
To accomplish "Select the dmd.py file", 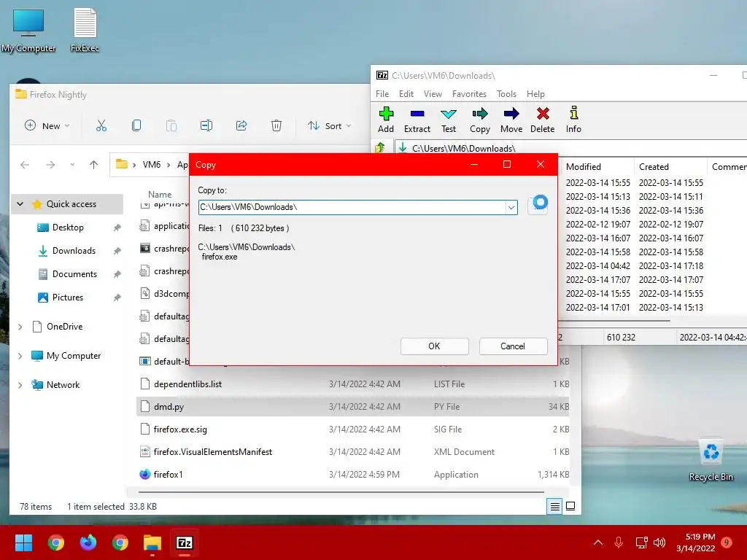I will click(352, 407).
